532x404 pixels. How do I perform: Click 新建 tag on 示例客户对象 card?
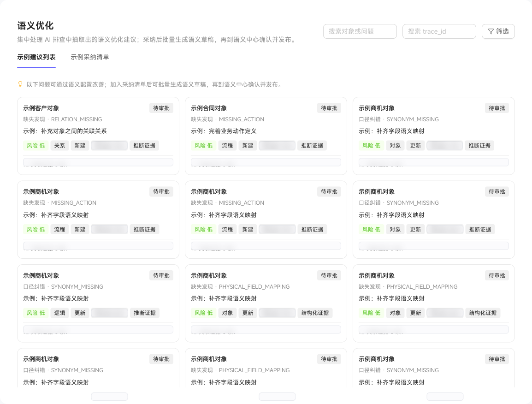pos(80,146)
